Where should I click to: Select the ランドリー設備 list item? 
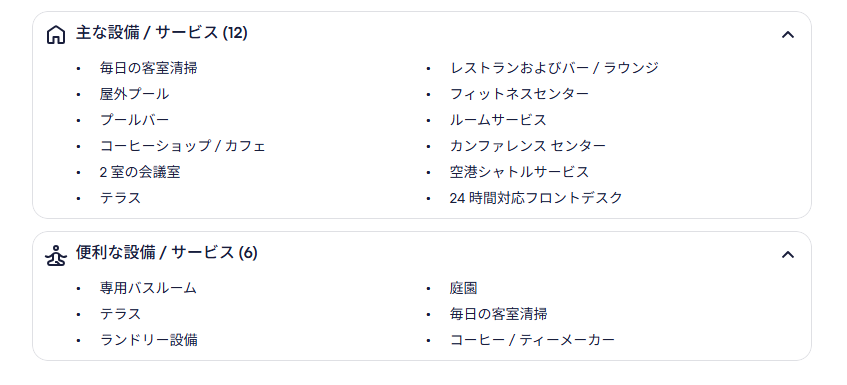(x=149, y=340)
